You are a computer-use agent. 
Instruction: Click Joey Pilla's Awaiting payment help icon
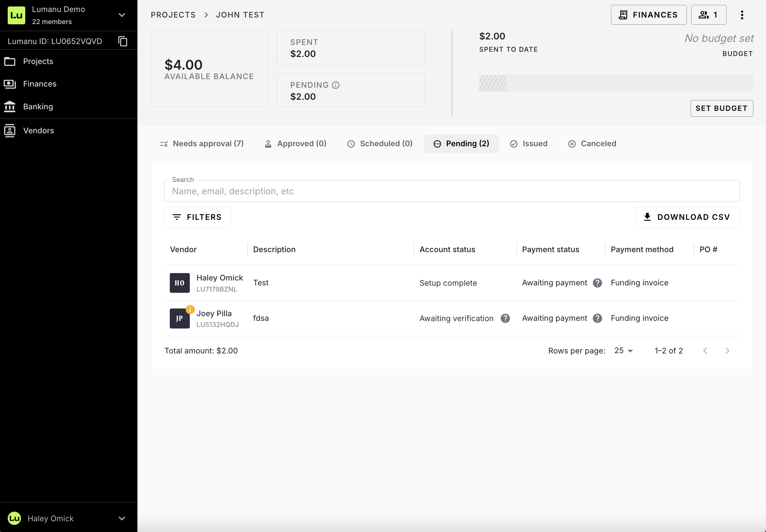tap(597, 318)
